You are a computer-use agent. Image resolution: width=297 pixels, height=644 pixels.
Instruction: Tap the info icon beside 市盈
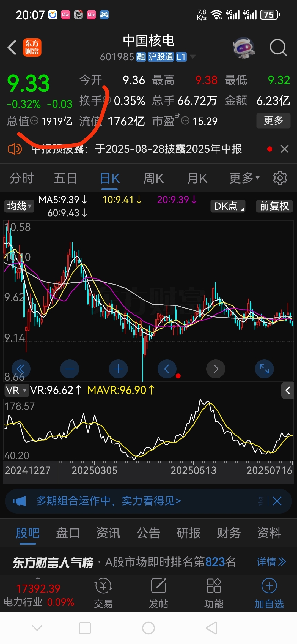click(185, 121)
